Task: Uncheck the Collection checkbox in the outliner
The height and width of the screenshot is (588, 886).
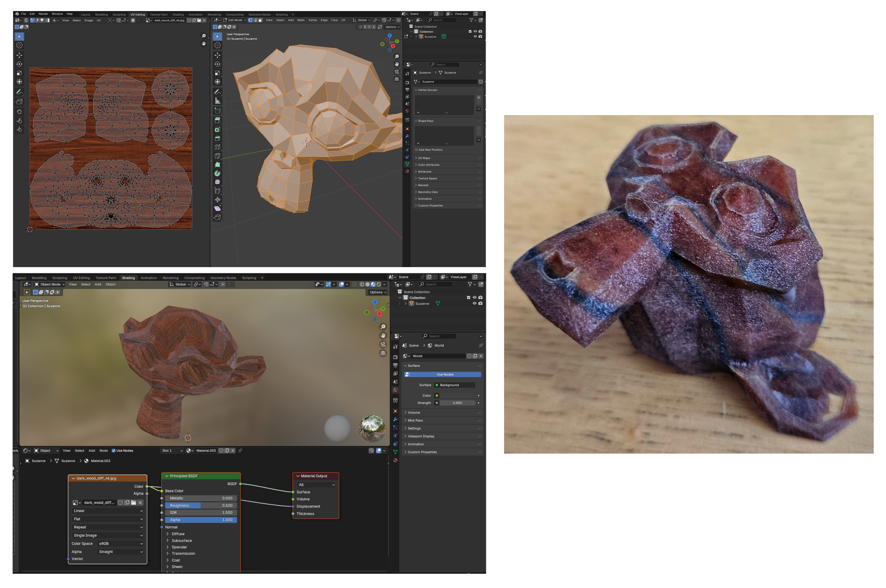Action: (x=470, y=31)
